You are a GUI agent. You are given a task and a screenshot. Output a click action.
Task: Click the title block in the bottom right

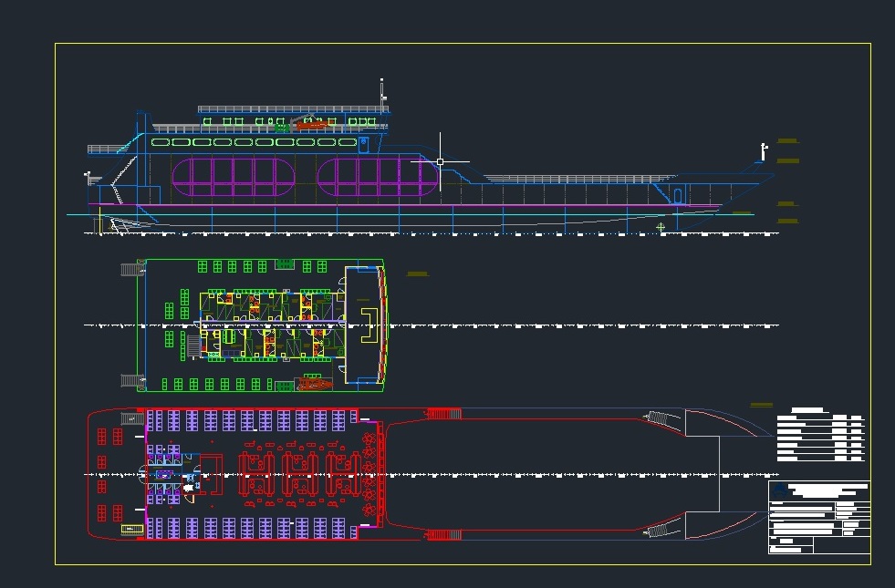pos(818,517)
